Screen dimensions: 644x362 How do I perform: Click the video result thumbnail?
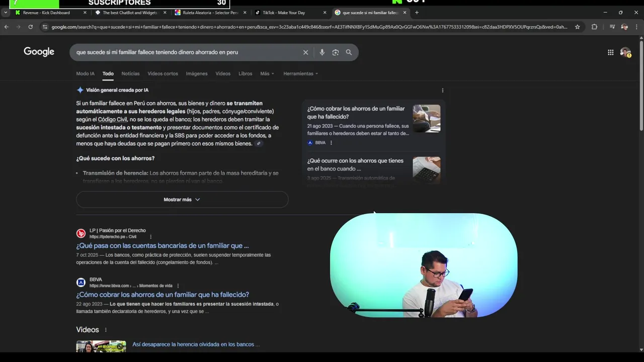coord(101,346)
